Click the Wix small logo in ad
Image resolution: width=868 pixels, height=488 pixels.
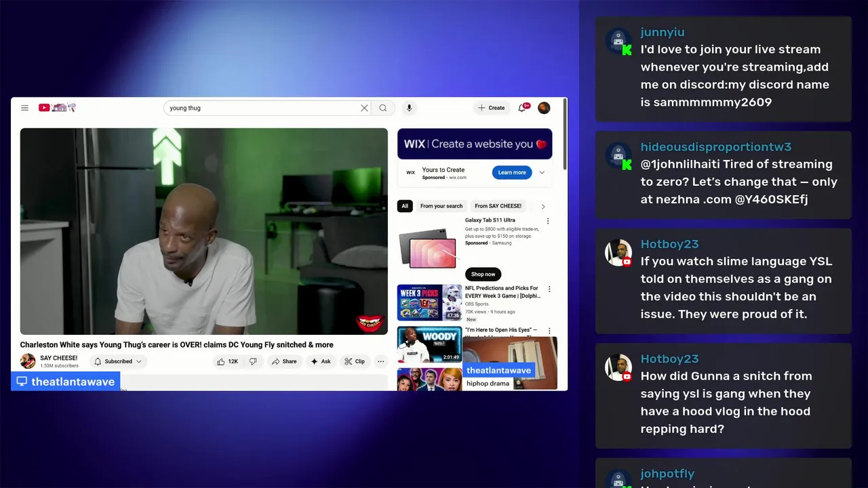coord(410,172)
